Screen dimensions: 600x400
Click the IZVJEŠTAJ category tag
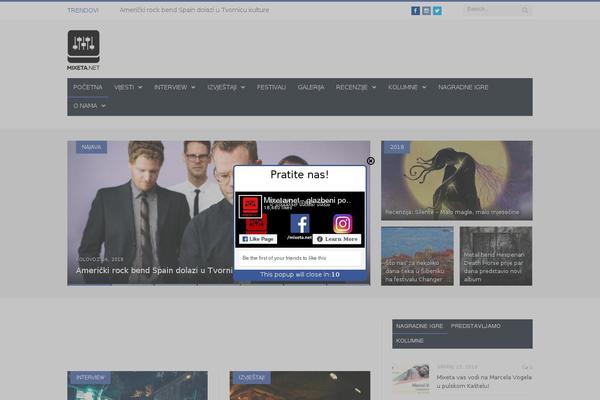point(251,377)
